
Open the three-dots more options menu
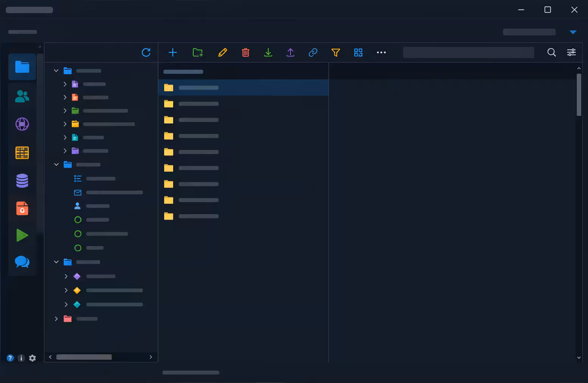[x=381, y=52]
